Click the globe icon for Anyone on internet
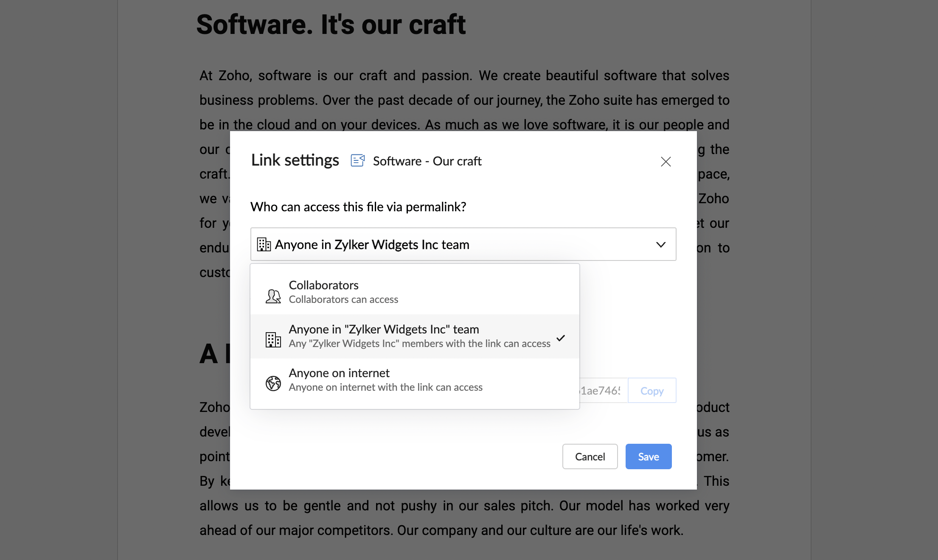 [273, 383]
